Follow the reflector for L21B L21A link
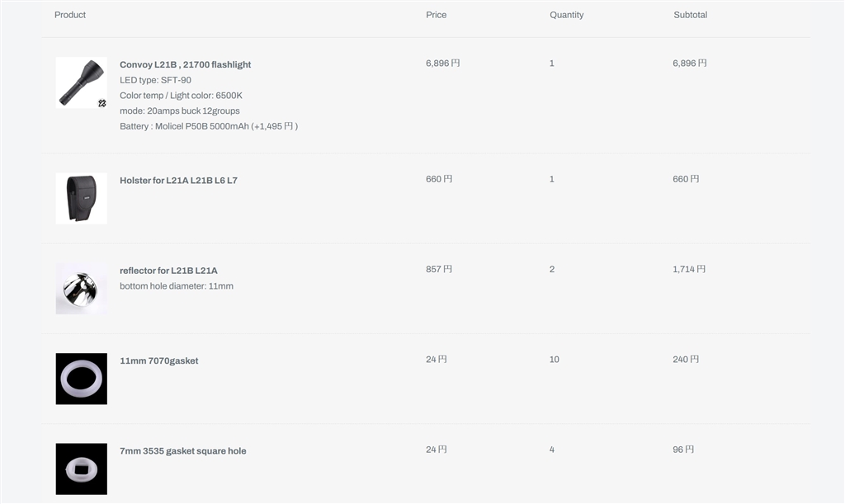 (x=168, y=271)
